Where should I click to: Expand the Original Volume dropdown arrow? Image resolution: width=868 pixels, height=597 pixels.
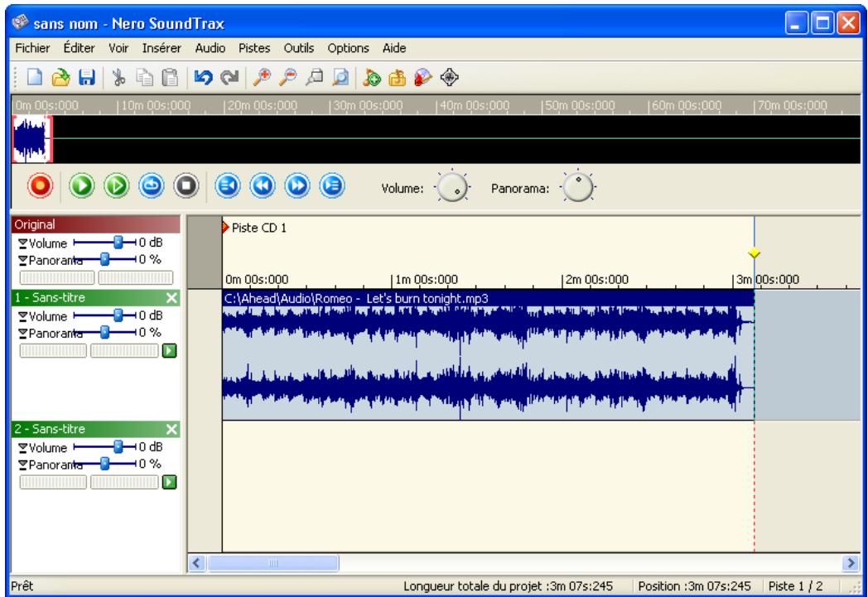[22, 243]
